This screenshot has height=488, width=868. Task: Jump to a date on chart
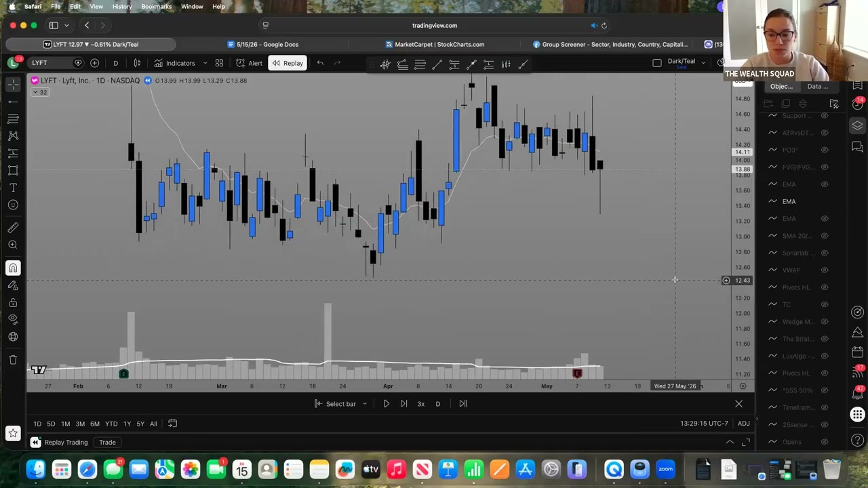click(172, 424)
